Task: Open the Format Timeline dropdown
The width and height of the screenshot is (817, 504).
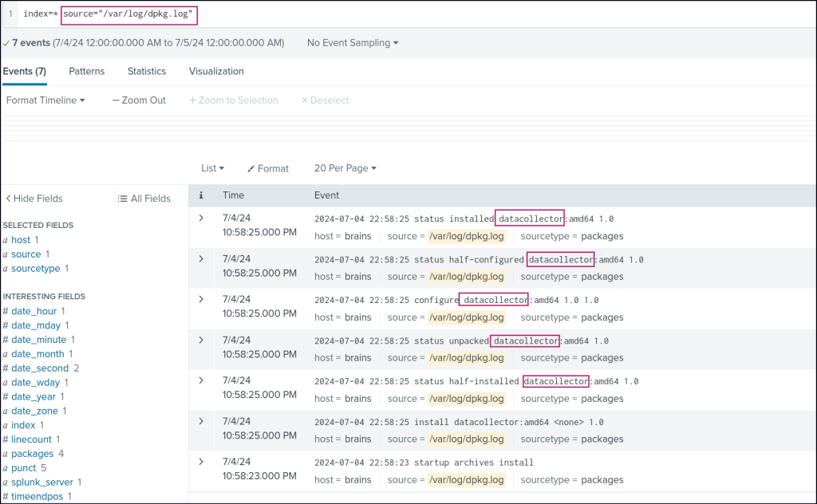Action: (45, 100)
